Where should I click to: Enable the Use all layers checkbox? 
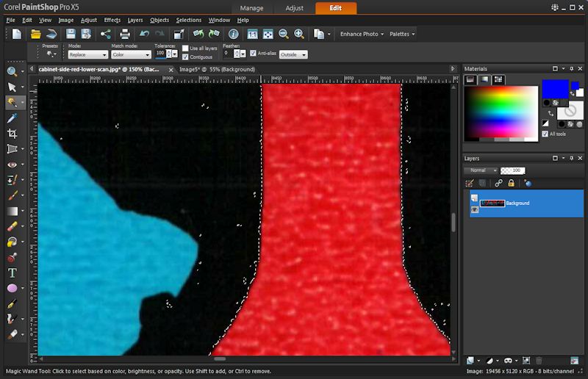pyautogui.click(x=186, y=48)
